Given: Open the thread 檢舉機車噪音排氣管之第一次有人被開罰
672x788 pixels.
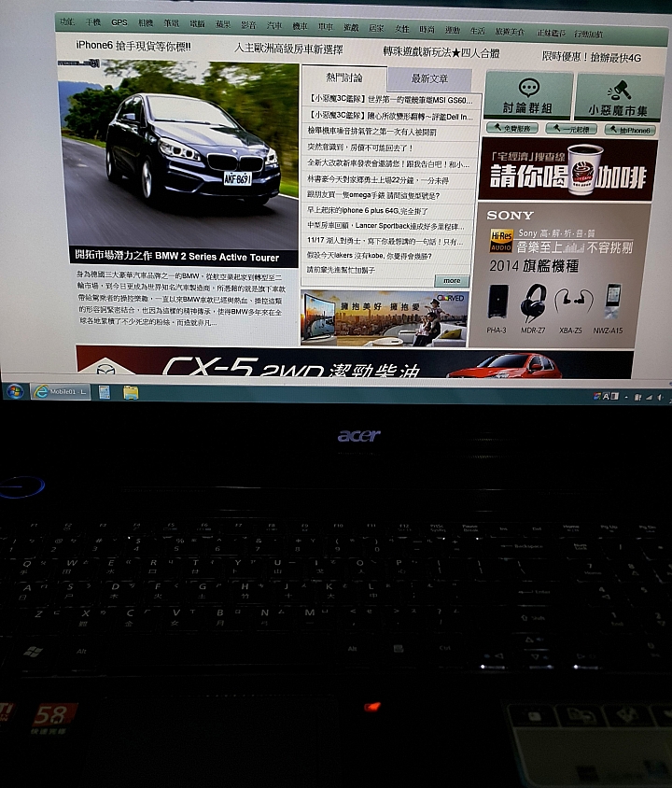Looking at the screenshot, I should click(371, 132).
